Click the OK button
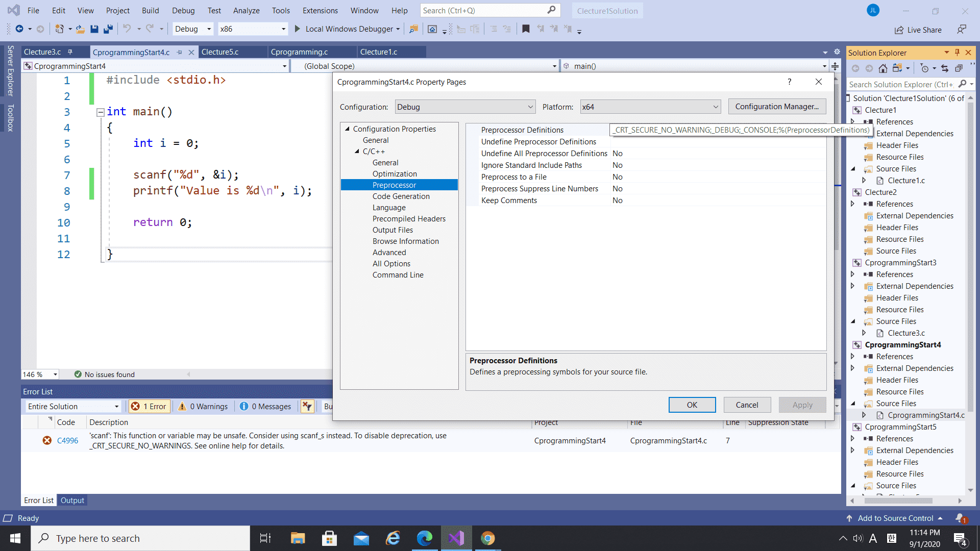 pos(692,405)
